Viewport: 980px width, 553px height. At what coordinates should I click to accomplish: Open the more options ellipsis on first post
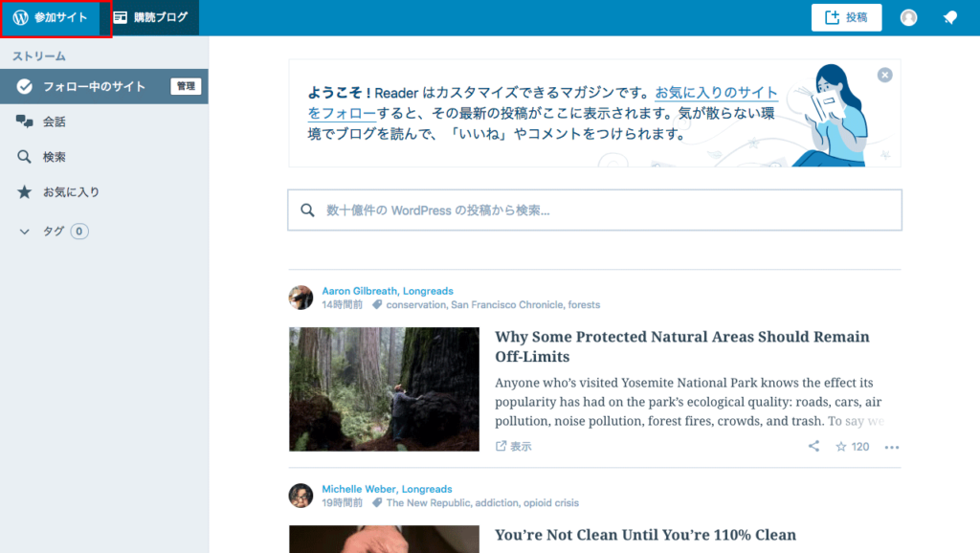click(x=892, y=447)
